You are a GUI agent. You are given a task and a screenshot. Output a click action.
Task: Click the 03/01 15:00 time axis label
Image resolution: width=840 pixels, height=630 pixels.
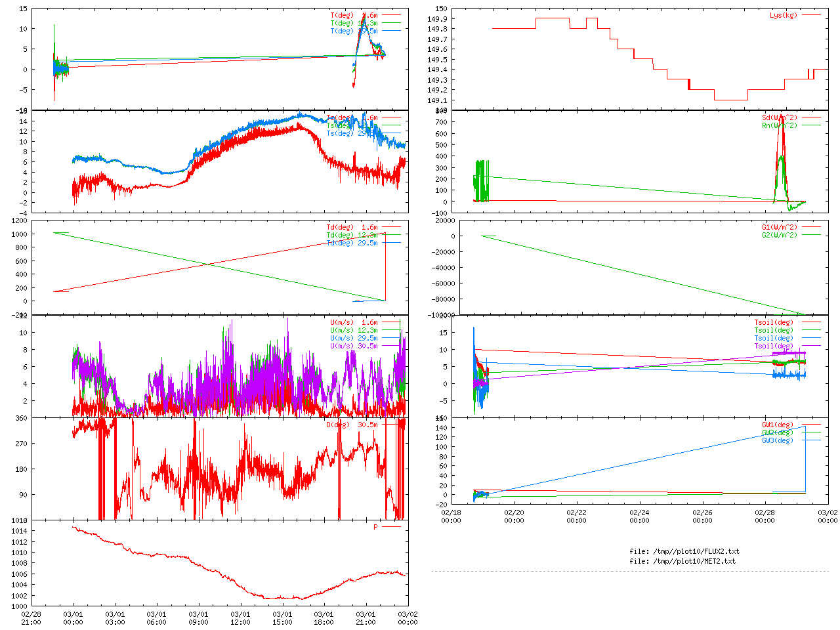(282, 619)
